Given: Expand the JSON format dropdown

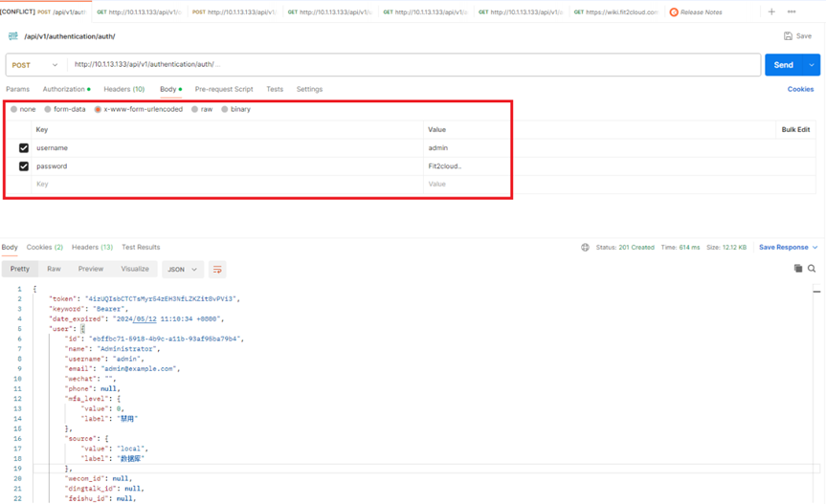Looking at the screenshot, I should (x=182, y=270).
